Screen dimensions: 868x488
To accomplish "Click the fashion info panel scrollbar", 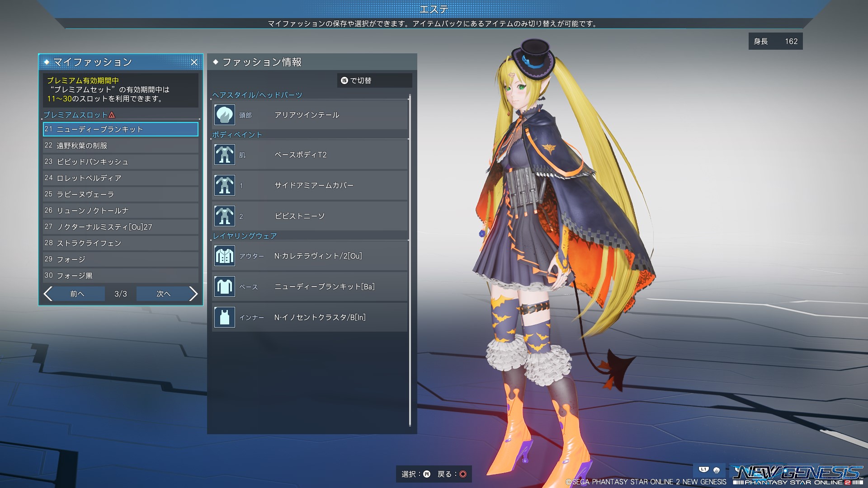I will coord(410,261).
